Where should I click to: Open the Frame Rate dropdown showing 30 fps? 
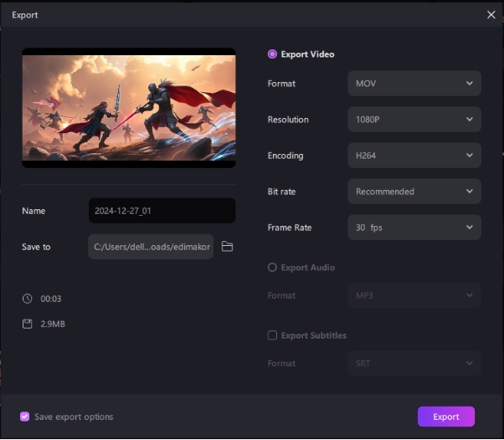pos(414,228)
